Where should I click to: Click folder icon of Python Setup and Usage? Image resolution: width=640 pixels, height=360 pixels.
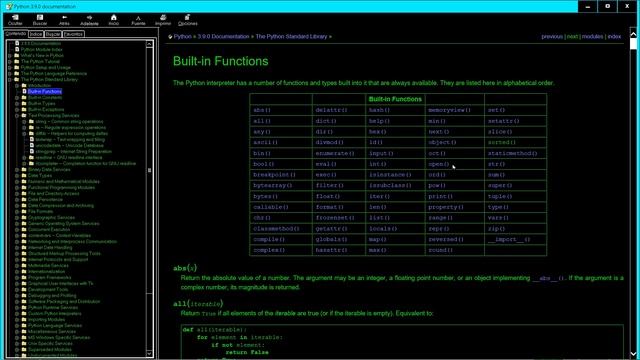[x=17, y=67]
